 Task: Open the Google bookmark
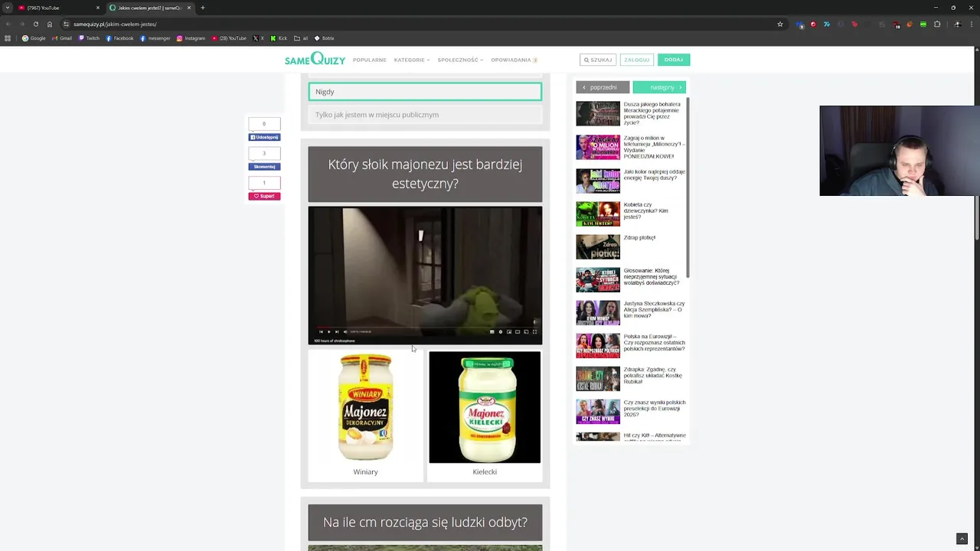pos(34,38)
